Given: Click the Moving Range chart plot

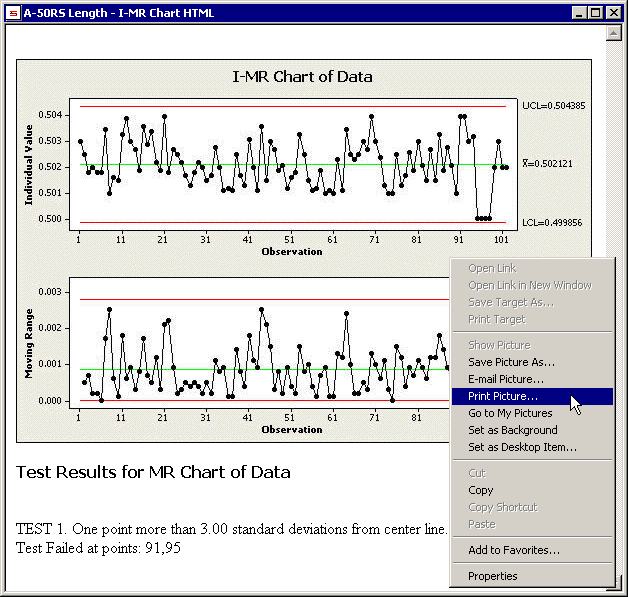Looking at the screenshot, I should (x=260, y=350).
